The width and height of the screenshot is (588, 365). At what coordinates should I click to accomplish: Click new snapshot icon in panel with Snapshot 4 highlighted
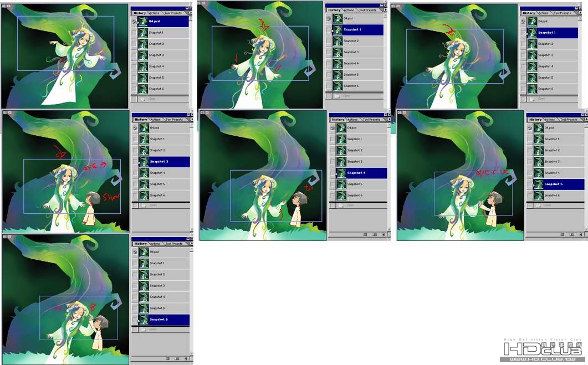[374, 234]
